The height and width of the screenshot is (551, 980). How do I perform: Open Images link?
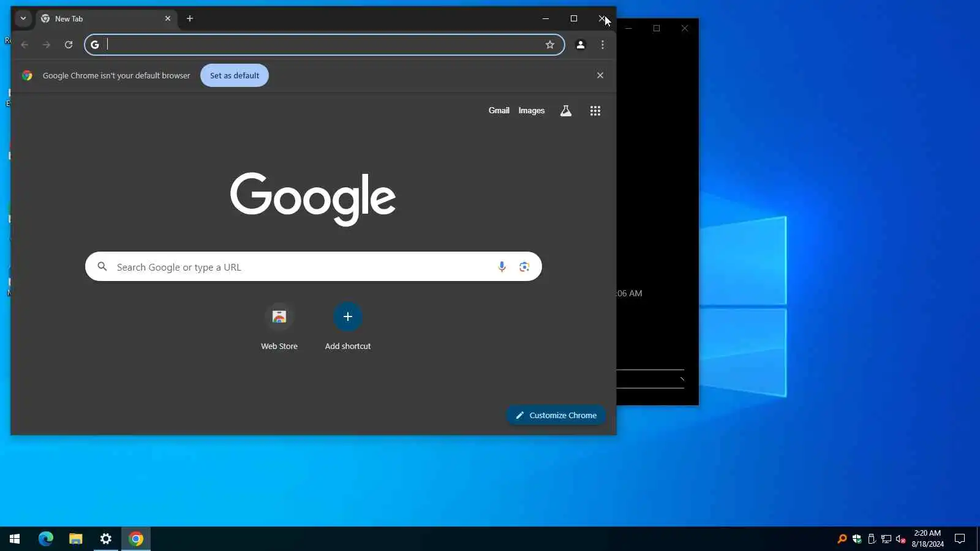[x=532, y=111]
